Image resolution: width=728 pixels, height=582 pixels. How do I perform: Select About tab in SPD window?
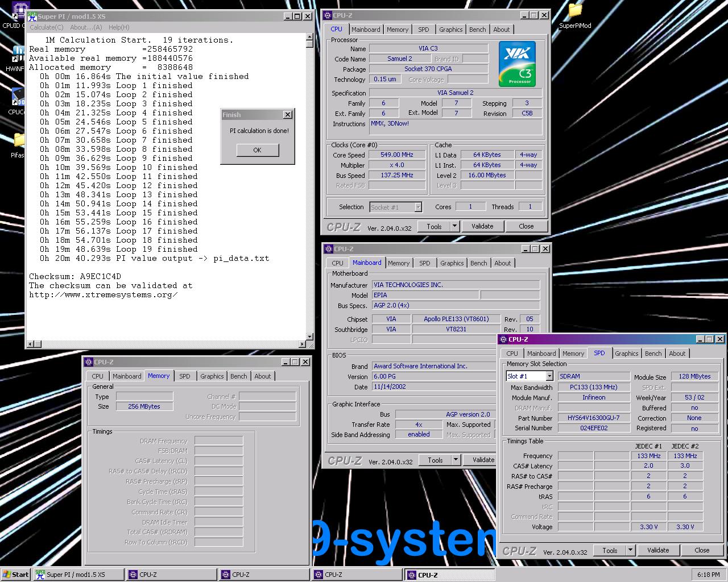coord(677,354)
